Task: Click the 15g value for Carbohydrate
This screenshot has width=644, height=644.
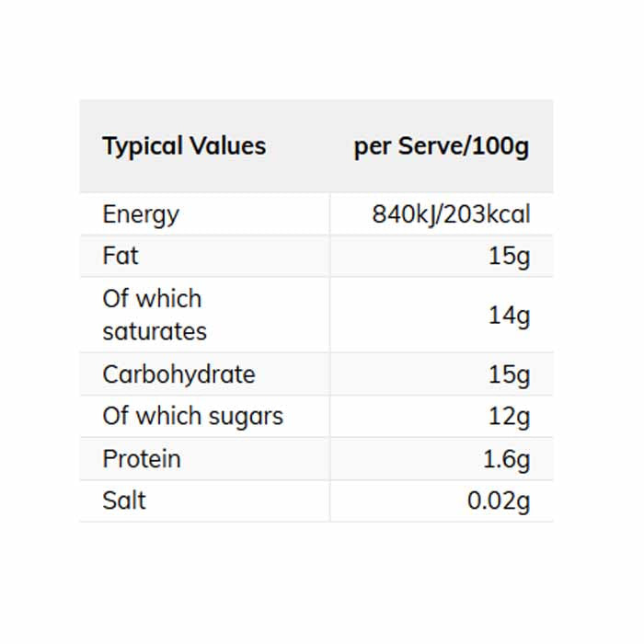Action: point(509,374)
